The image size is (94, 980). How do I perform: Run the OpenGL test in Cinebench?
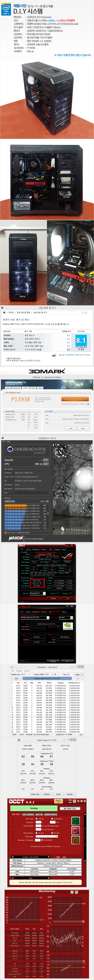pos(46,460)
